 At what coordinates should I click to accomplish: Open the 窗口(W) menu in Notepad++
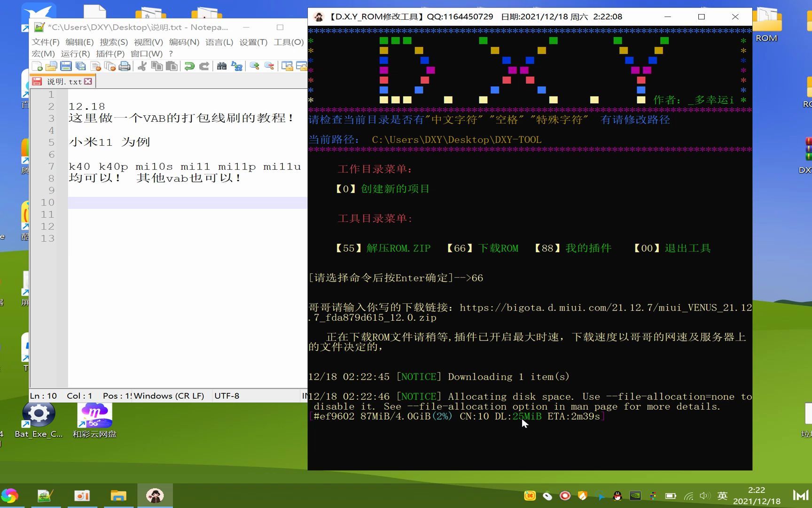pyautogui.click(x=147, y=54)
